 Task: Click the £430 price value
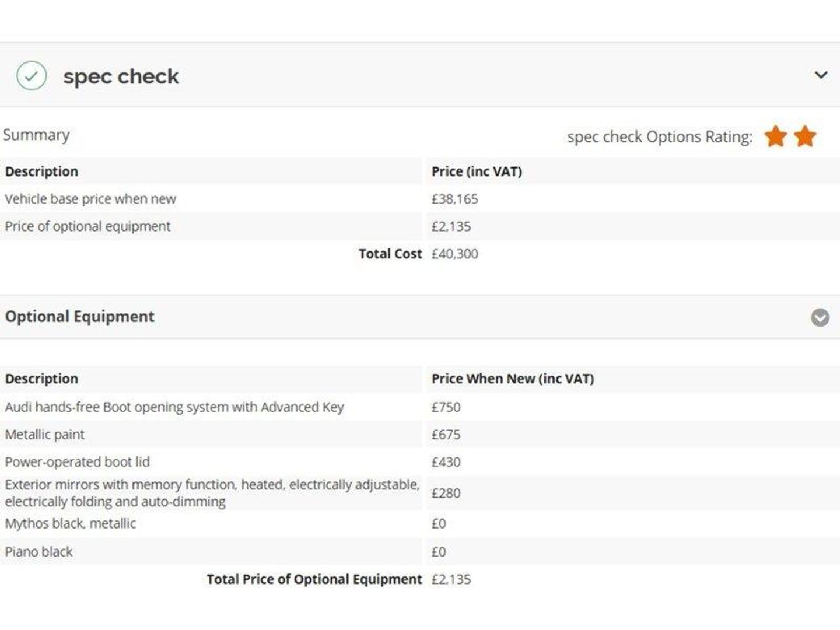click(x=446, y=462)
